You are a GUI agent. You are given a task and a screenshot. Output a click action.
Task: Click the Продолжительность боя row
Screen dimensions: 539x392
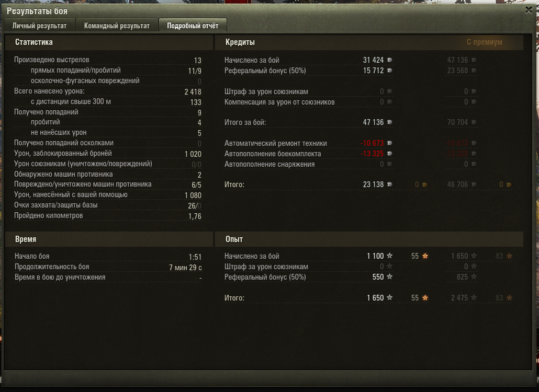coord(108,267)
